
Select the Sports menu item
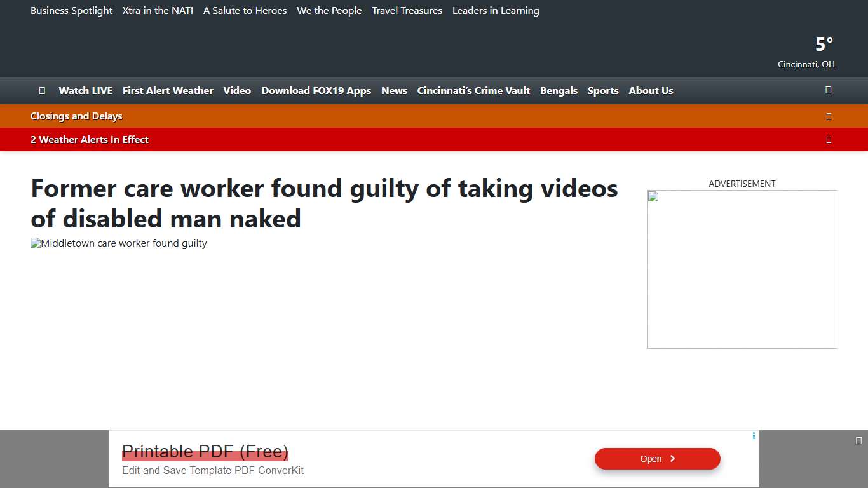(603, 90)
